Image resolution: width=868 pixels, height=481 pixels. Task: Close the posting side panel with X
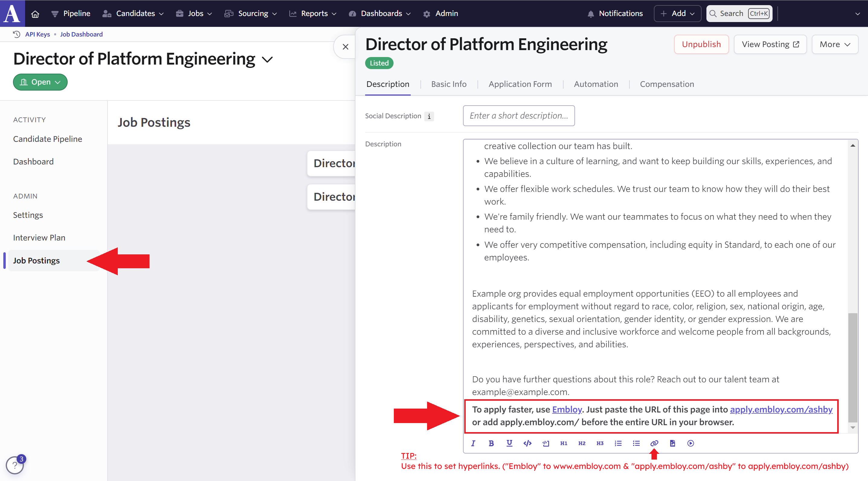(x=346, y=47)
